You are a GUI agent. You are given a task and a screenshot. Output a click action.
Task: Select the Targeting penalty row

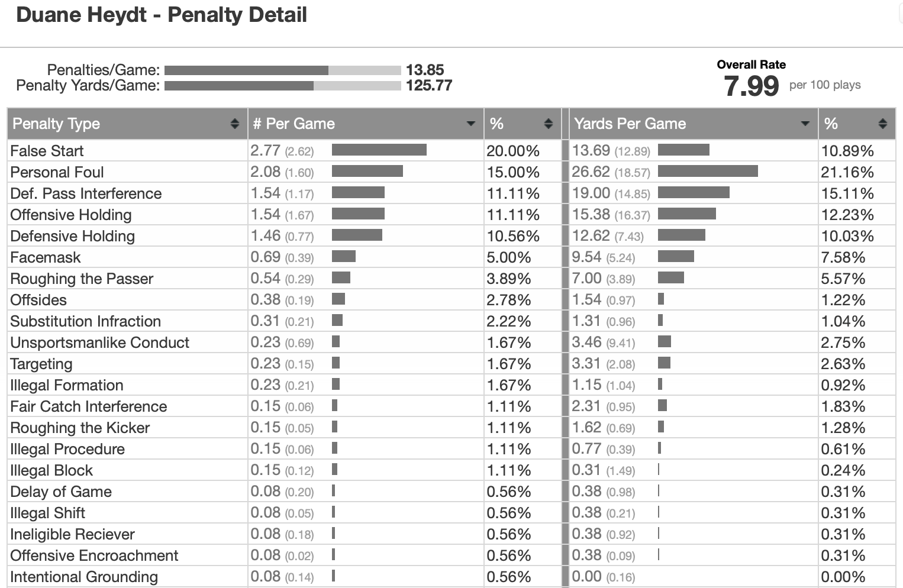pyautogui.click(x=451, y=364)
